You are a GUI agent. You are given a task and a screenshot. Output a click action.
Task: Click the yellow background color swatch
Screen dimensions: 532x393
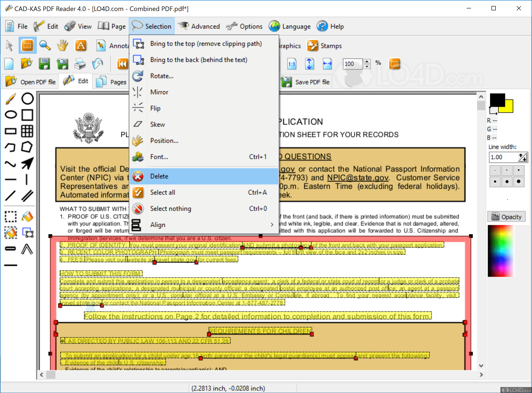509,108
